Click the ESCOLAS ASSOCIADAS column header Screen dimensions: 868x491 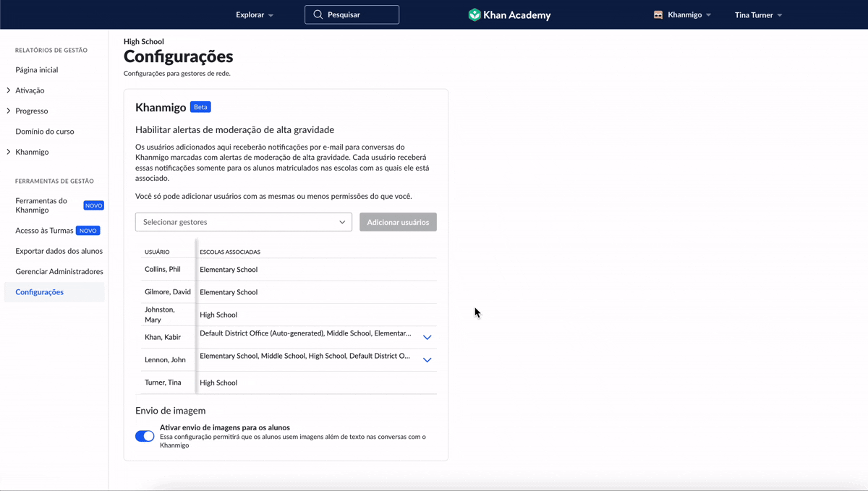coord(230,252)
